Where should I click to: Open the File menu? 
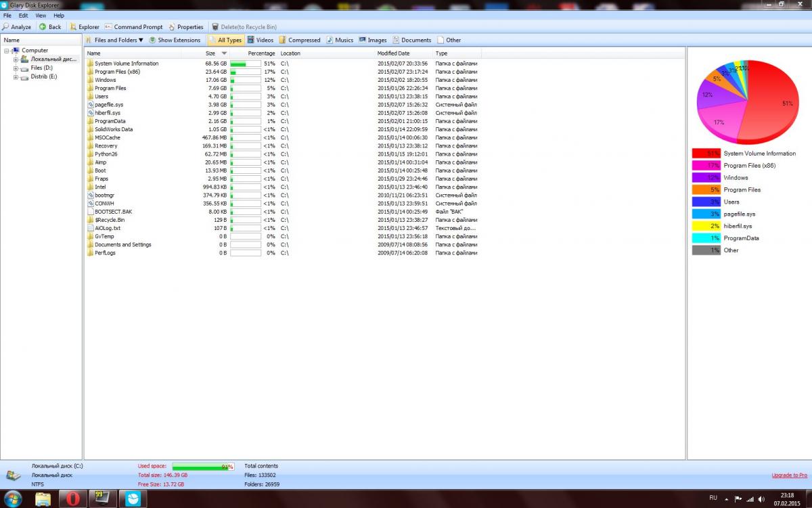click(x=7, y=15)
